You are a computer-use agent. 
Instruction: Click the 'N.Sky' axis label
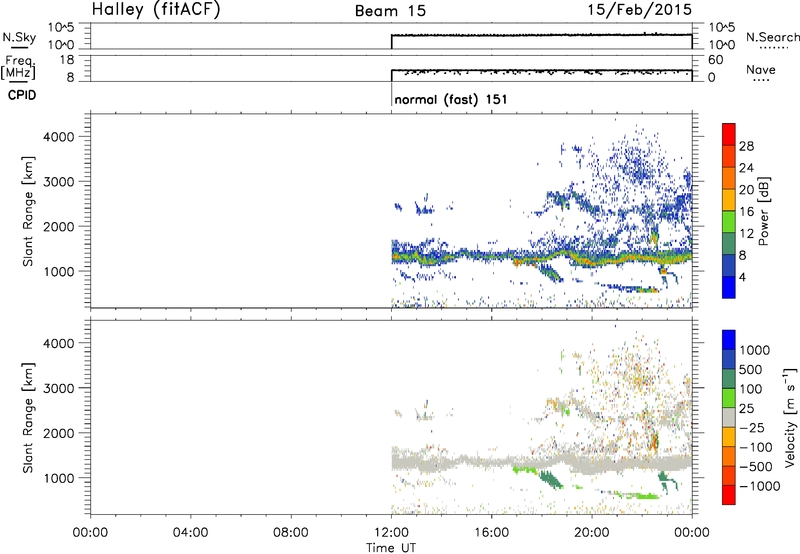click(x=19, y=38)
